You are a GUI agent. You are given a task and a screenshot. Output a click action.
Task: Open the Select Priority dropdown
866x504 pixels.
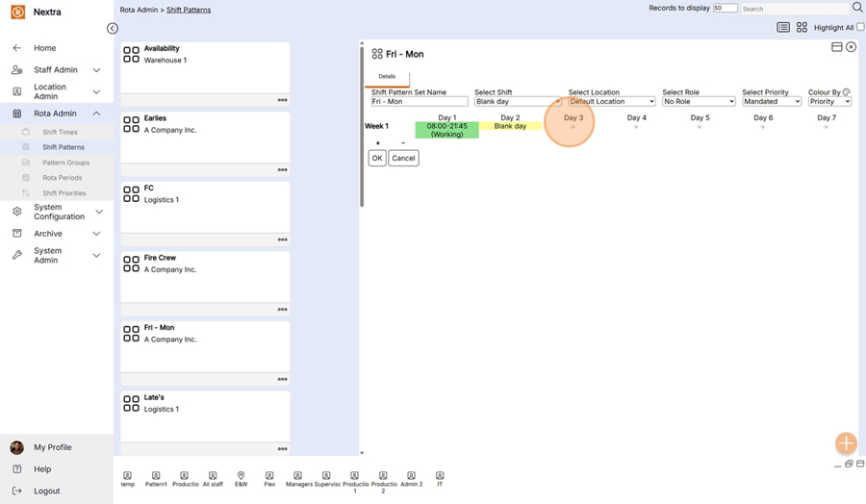coord(772,102)
